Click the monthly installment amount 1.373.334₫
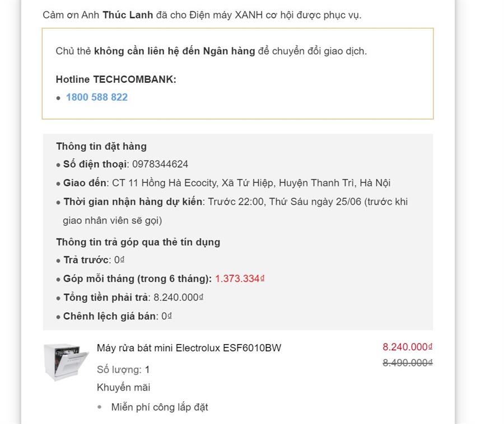 click(239, 279)
